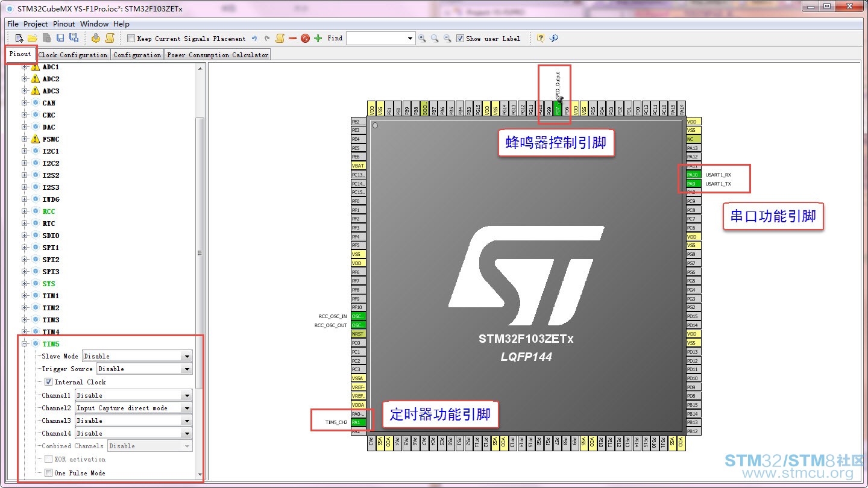Click the Load Project folder icon
Viewport: 868px width, 488px height.
tap(33, 38)
